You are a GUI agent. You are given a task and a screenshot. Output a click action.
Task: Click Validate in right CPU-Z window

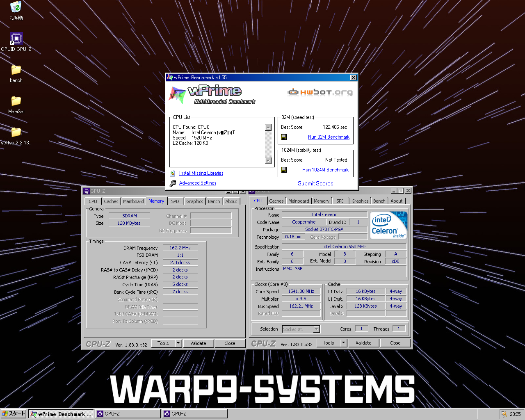coord(363,343)
